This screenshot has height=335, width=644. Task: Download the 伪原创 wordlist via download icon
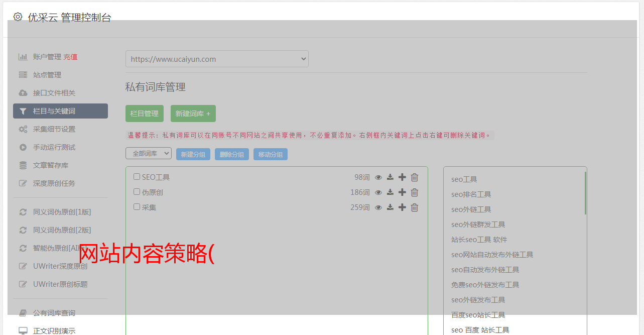(x=390, y=192)
